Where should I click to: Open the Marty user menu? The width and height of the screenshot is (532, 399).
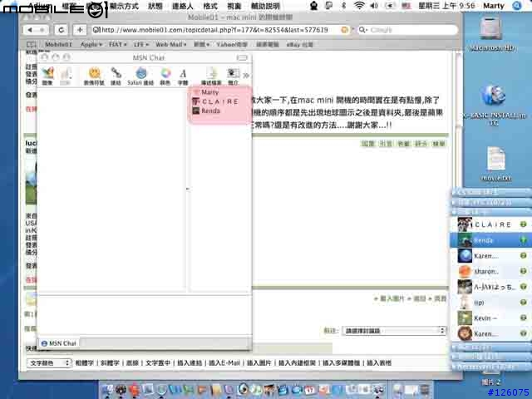(x=494, y=6)
